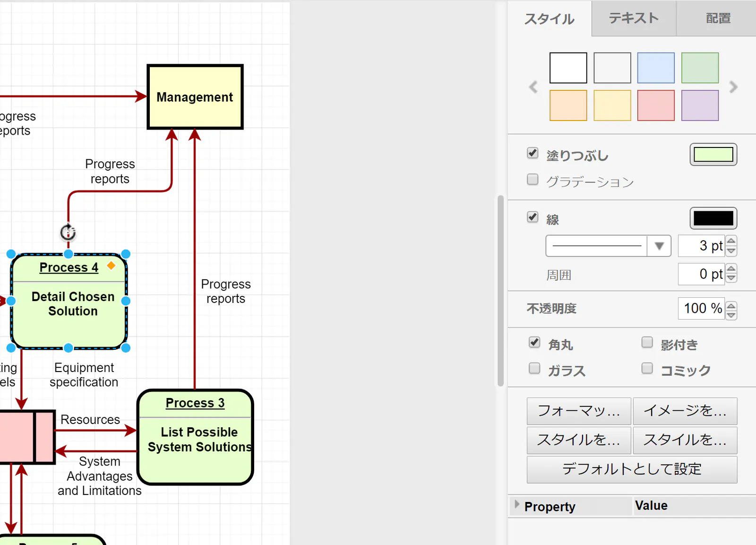The height and width of the screenshot is (545, 756).
Task: Expand the Property section triangle
Action: [x=517, y=504]
